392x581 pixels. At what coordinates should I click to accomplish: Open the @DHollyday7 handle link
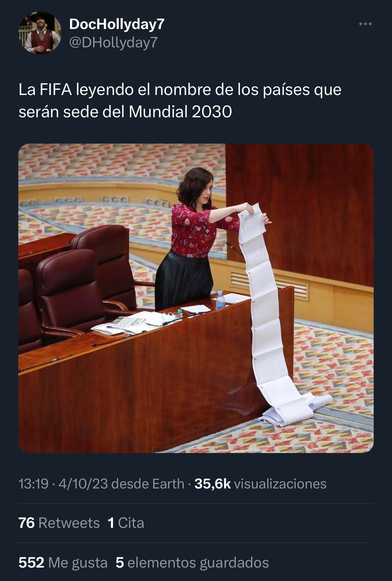point(113,42)
